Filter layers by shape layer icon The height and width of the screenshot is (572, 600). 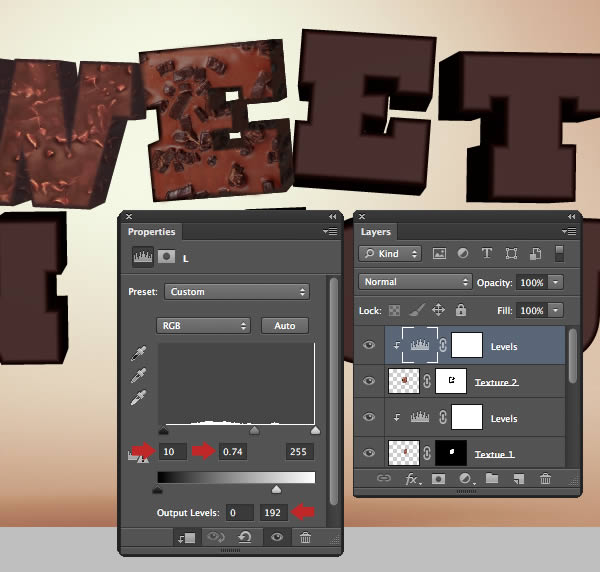tap(511, 253)
